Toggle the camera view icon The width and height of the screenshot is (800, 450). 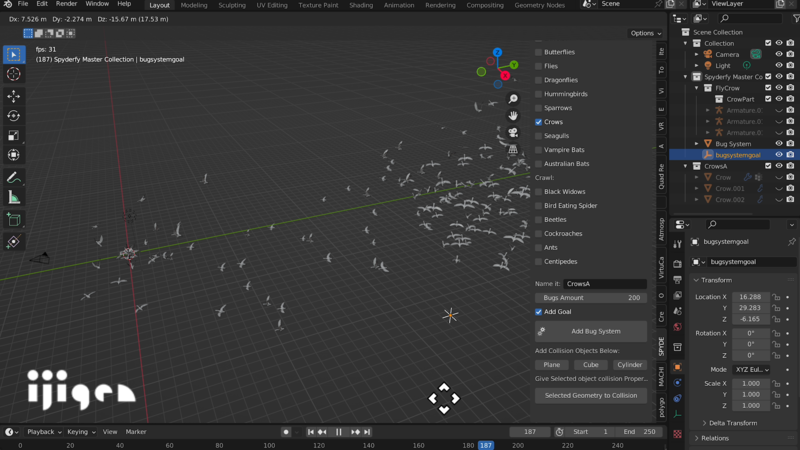point(513,133)
